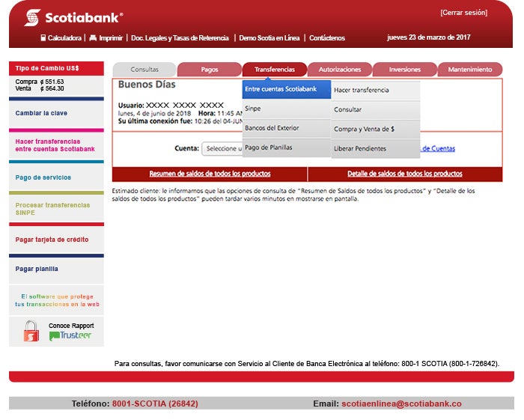524x420 pixels.
Task: Click the Cerrar sesión link
Action: coord(463,13)
